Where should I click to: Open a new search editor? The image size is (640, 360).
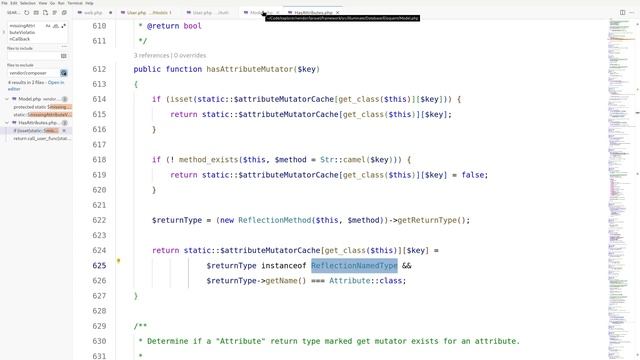click(x=45, y=13)
